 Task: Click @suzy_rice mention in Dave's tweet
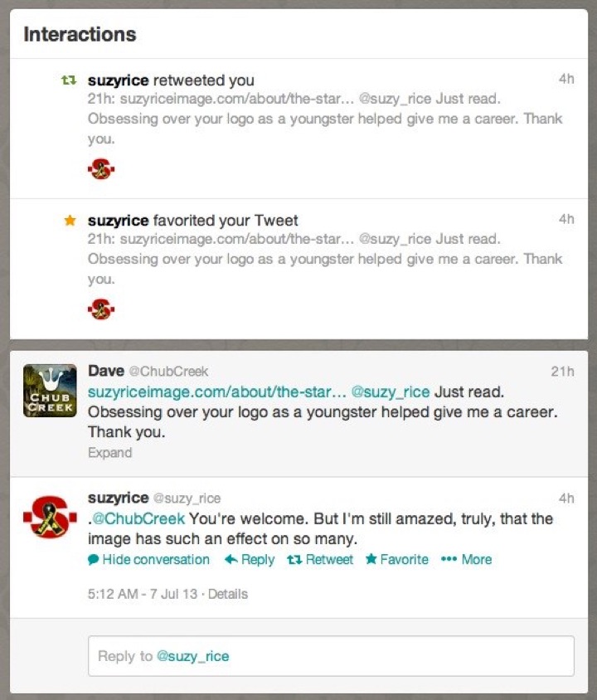(391, 392)
